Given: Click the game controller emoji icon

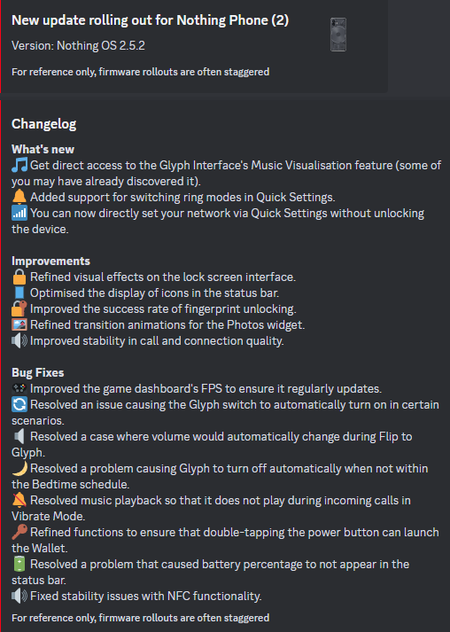Looking at the screenshot, I should (19, 389).
